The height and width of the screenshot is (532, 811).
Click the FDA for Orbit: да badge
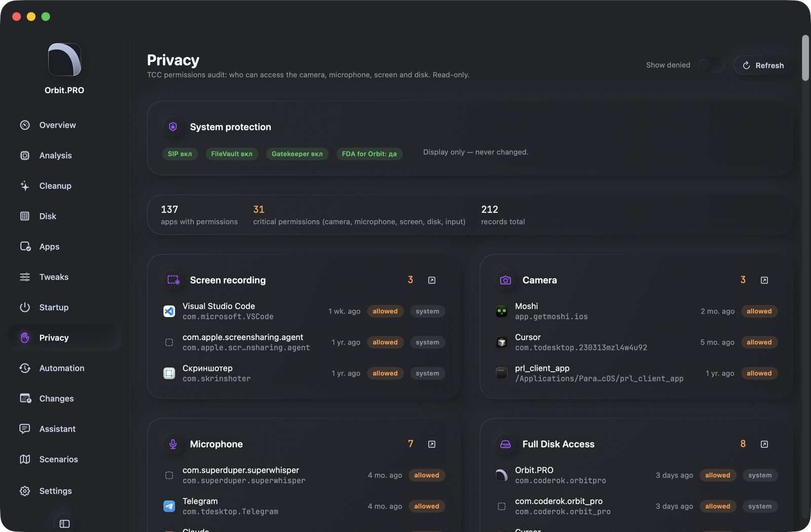(x=370, y=154)
